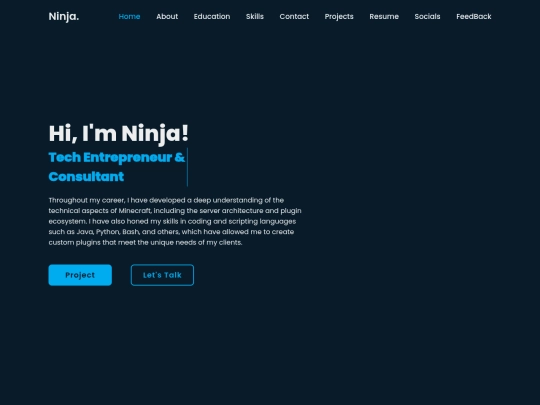This screenshot has height=405, width=540.
Task: Navigate to Education
Action: tap(212, 17)
